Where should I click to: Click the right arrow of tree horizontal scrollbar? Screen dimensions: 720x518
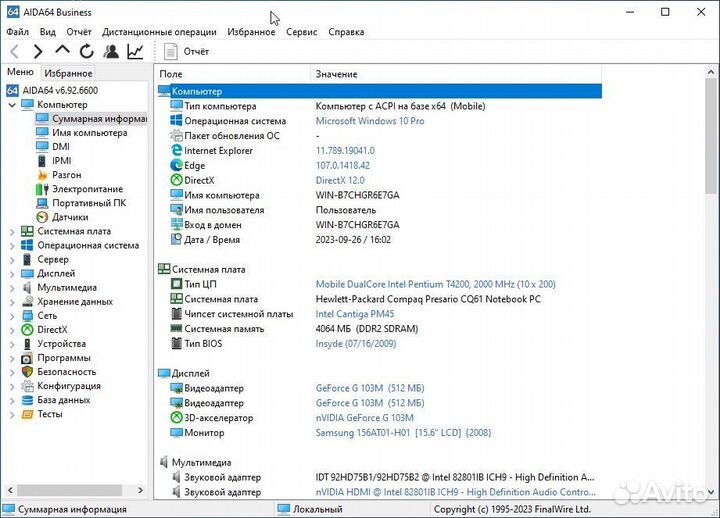(141, 490)
